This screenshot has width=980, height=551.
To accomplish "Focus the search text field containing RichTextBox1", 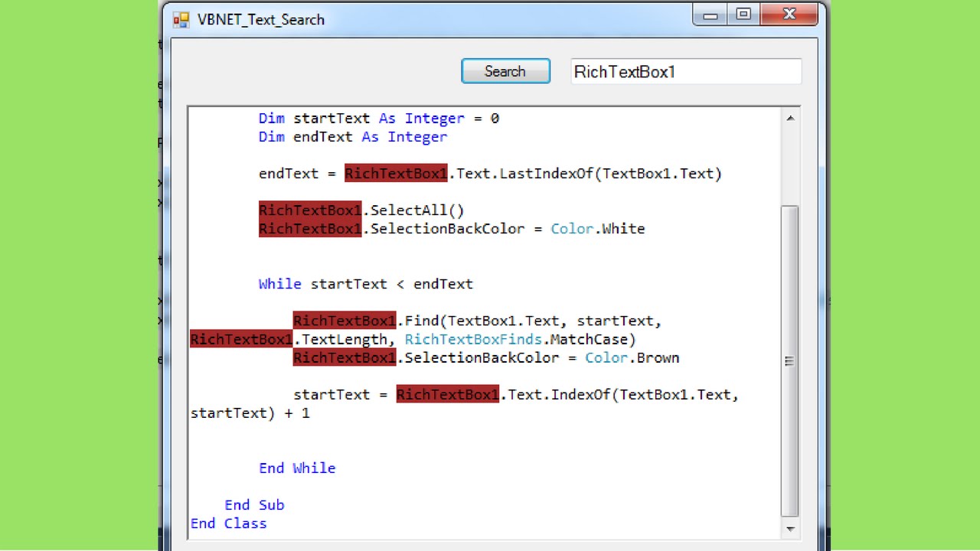I will (x=686, y=72).
